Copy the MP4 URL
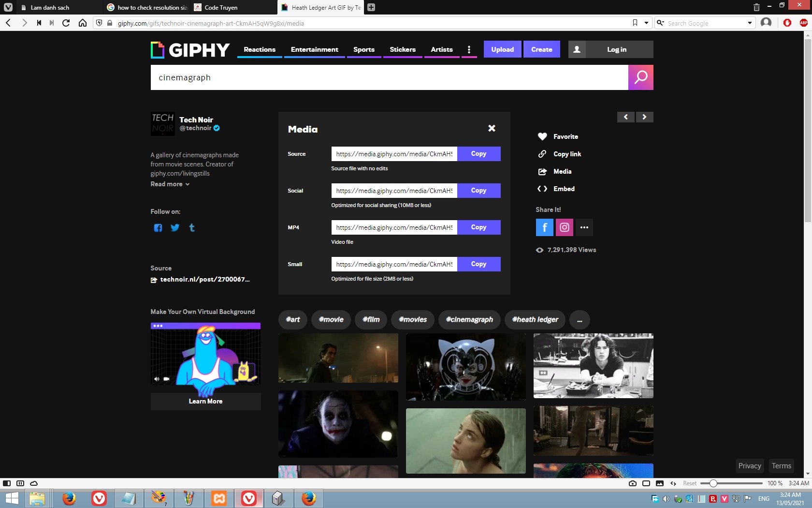Viewport: 812px width, 508px height. 478,227
